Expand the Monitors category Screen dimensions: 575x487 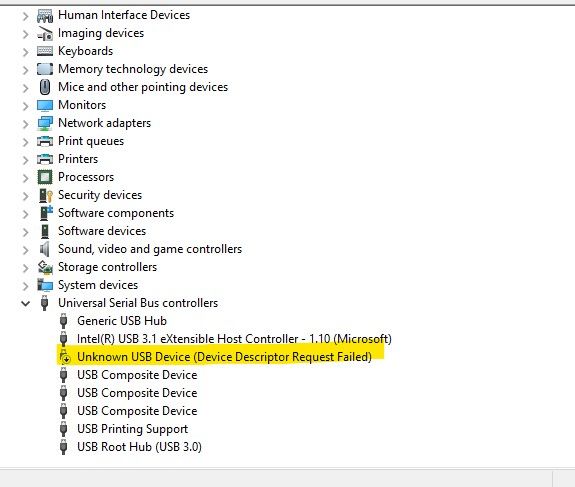click(25, 106)
